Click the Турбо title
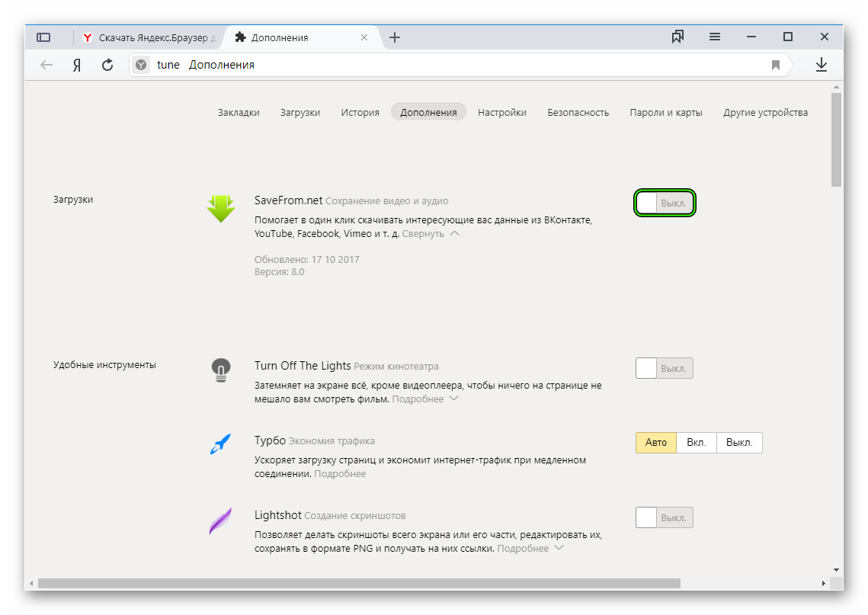This screenshot has width=868, height=615. (270, 440)
